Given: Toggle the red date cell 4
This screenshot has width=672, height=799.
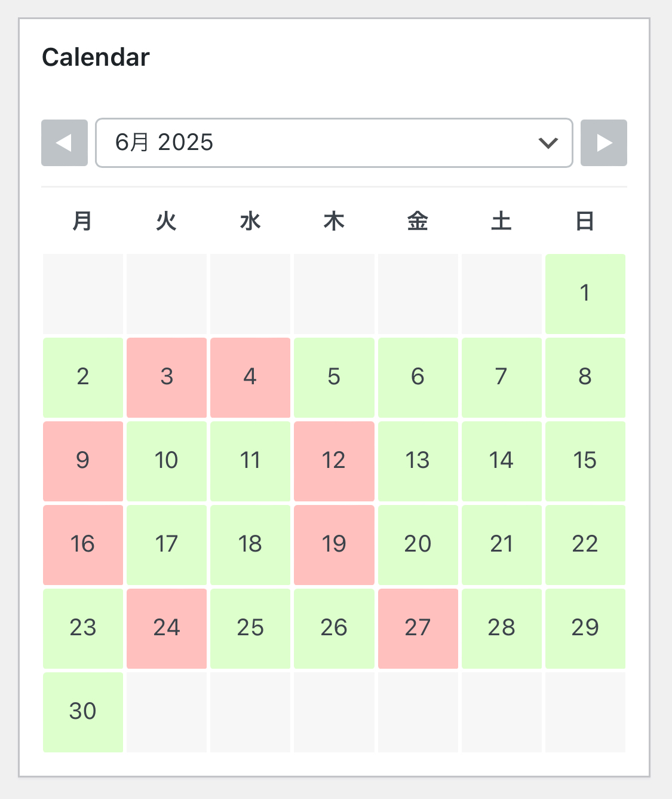Looking at the screenshot, I should coord(250,378).
